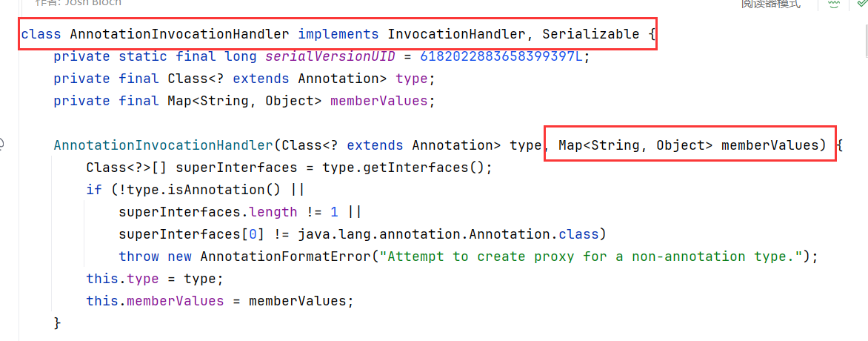Image resolution: width=868 pixels, height=341 pixels.
Task: Click the green checkmark inspection icon
Action: point(859,4)
